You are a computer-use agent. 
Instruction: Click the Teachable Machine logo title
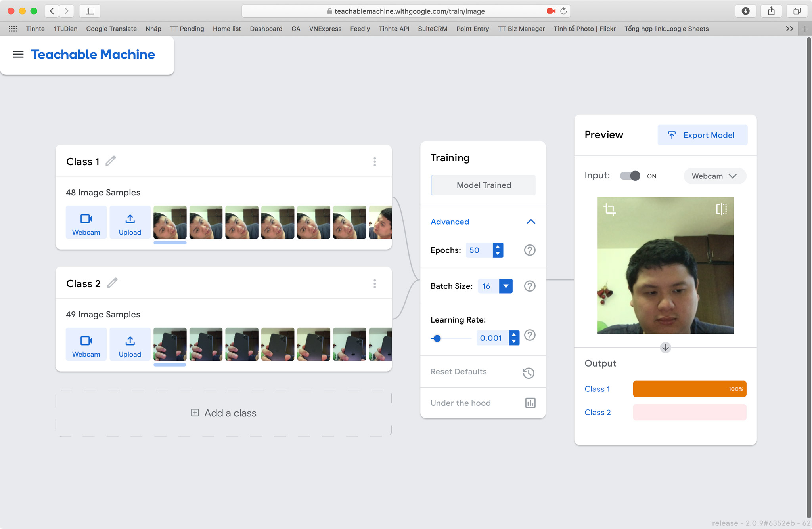pyautogui.click(x=93, y=54)
